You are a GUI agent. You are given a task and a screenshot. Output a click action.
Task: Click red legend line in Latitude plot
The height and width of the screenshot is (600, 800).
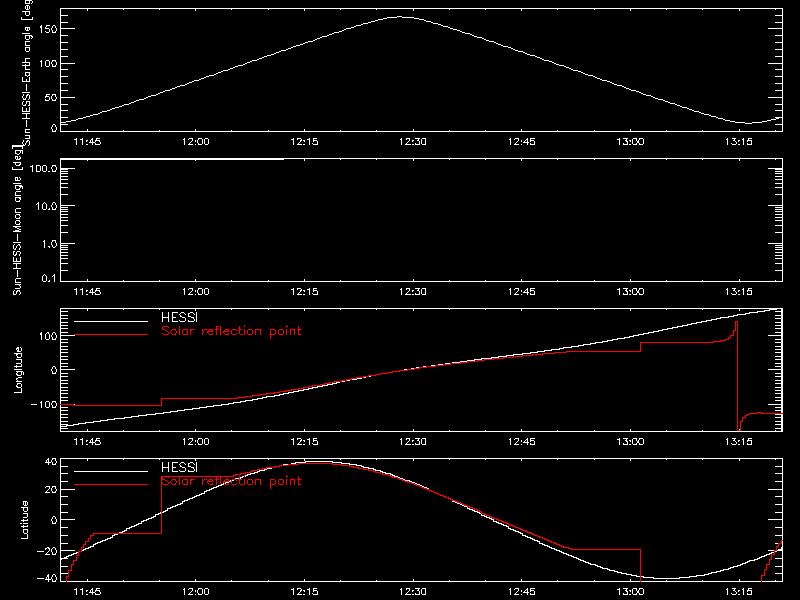point(111,485)
